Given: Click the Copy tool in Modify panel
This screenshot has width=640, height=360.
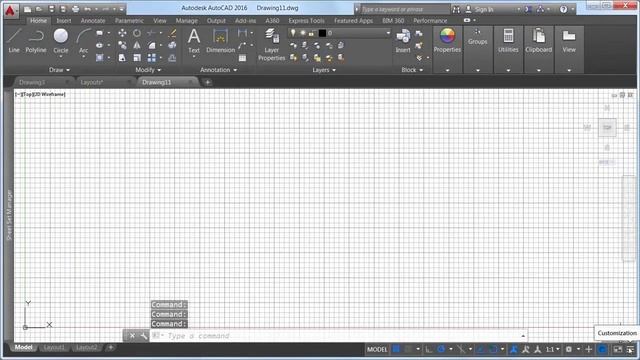Looking at the screenshot, I should point(122,45).
